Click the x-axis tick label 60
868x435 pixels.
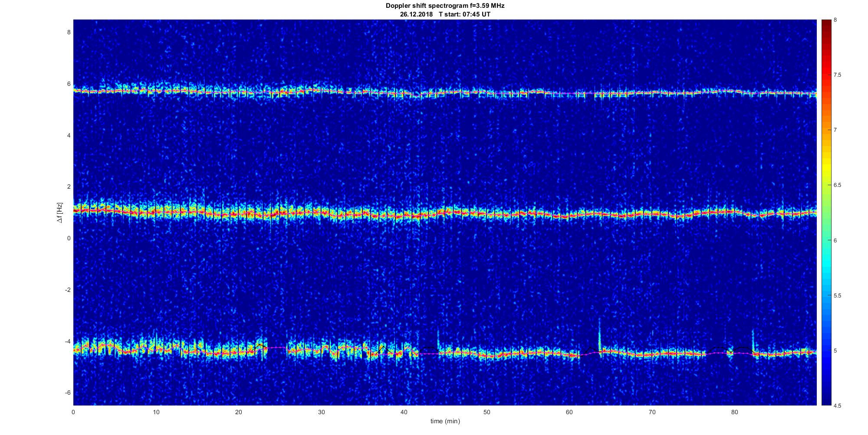tap(569, 412)
